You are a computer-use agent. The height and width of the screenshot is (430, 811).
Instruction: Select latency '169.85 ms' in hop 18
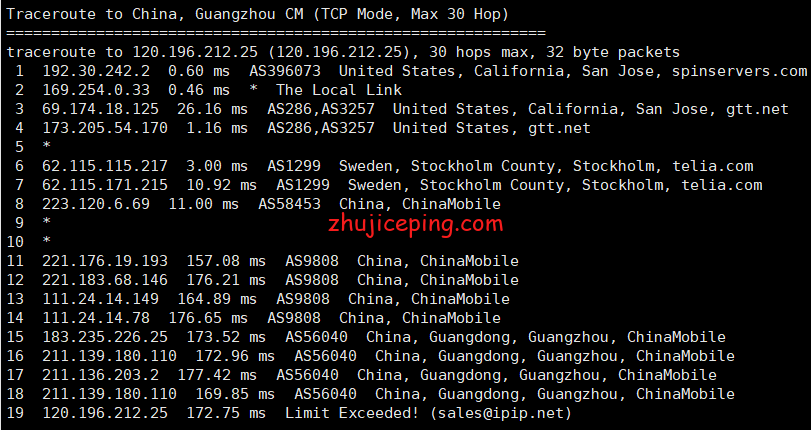coord(235,394)
